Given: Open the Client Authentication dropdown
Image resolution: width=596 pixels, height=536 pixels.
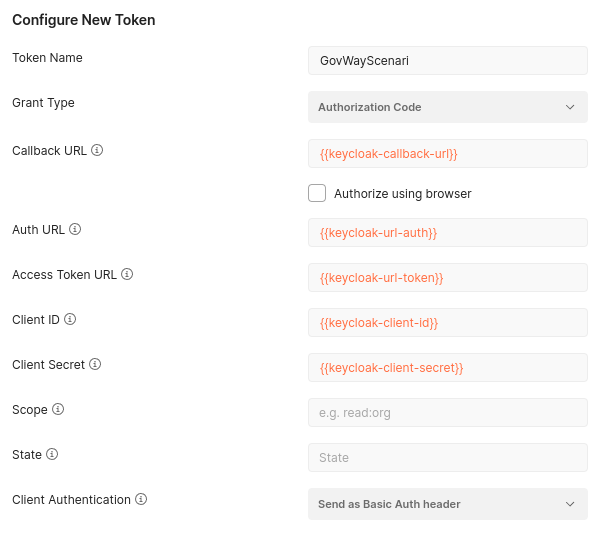Looking at the screenshot, I should pyautogui.click(x=448, y=504).
